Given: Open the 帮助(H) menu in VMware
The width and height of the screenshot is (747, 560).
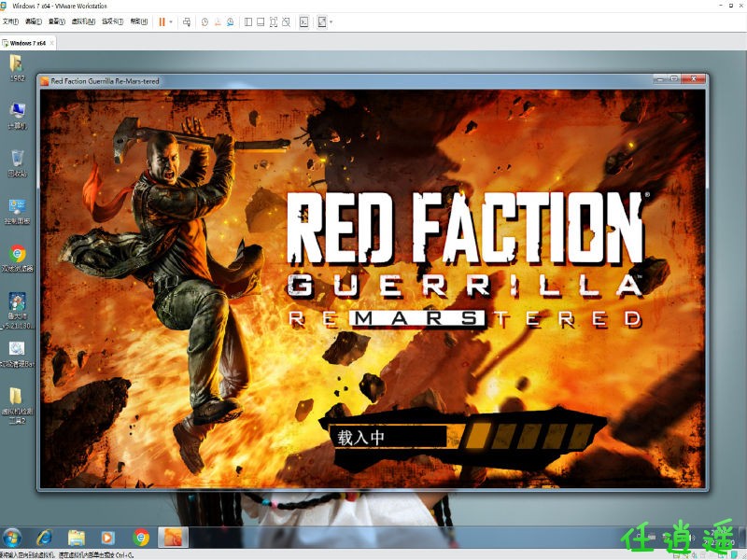Looking at the screenshot, I should [x=139, y=21].
